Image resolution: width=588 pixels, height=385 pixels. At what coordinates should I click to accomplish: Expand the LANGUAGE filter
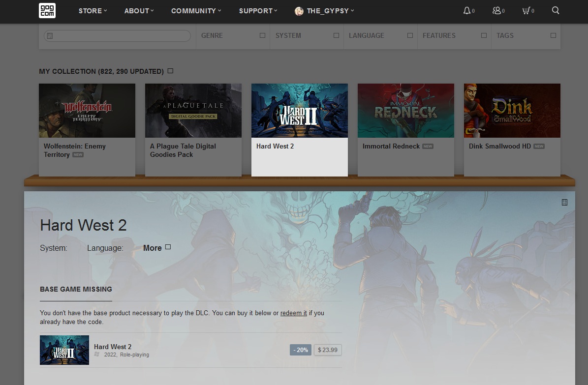381,35
